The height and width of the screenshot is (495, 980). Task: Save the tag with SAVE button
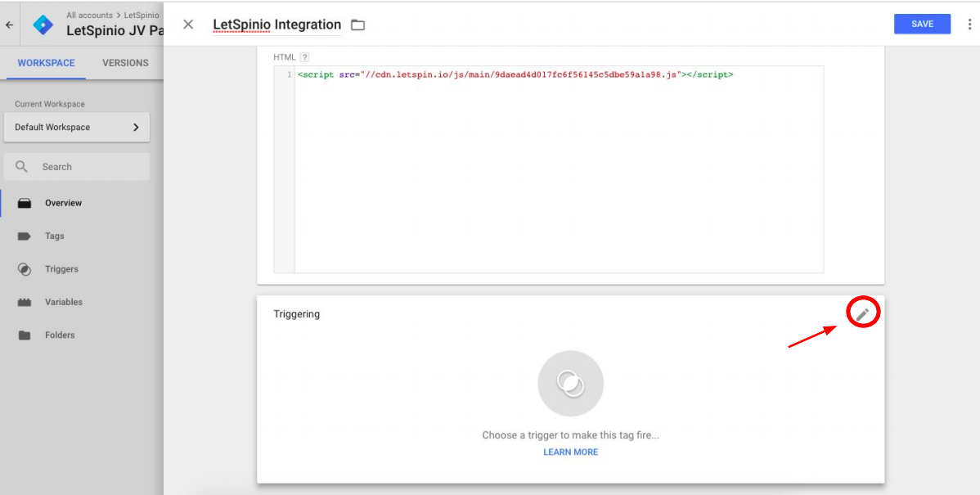pyautogui.click(x=922, y=25)
